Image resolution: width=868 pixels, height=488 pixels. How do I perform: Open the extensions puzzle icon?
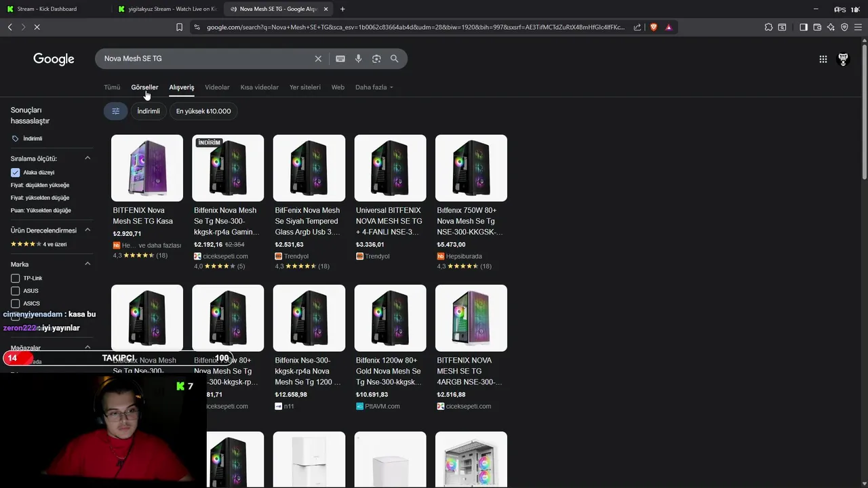tap(768, 27)
